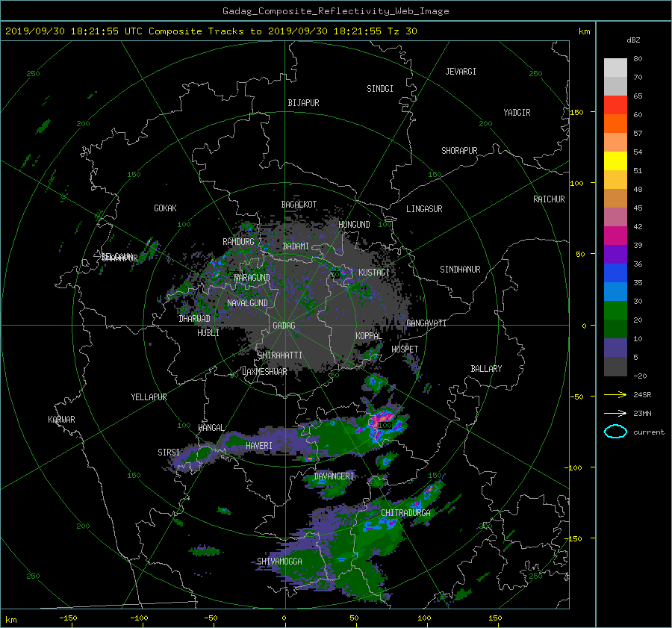
Task: Click the 24SR legend label
Action: (642, 395)
